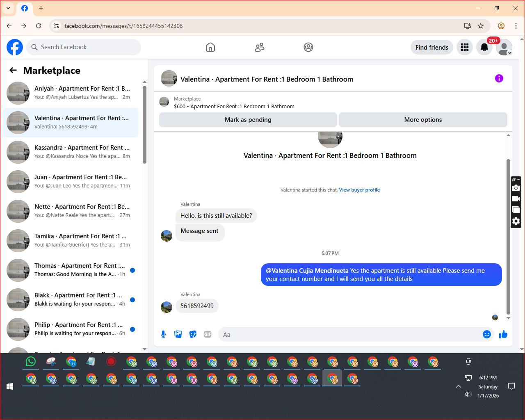
Task: Bookmark this page with star icon
Action: click(481, 26)
